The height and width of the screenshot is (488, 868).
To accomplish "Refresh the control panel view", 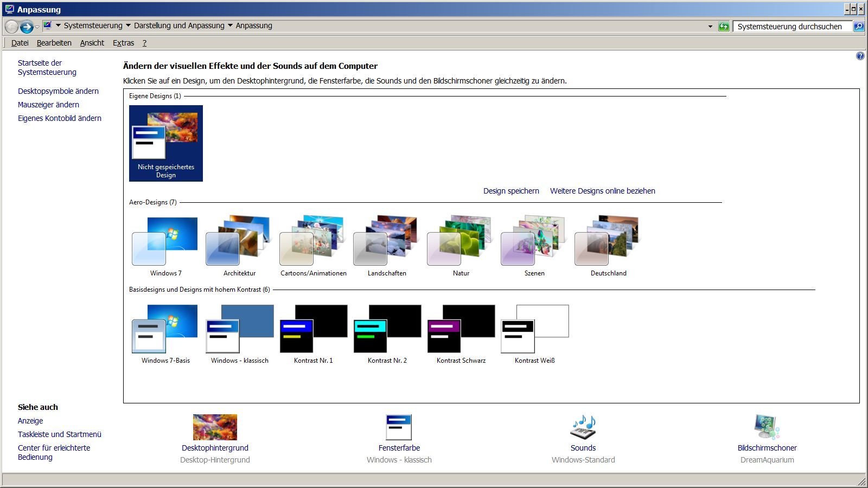I will (x=724, y=26).
